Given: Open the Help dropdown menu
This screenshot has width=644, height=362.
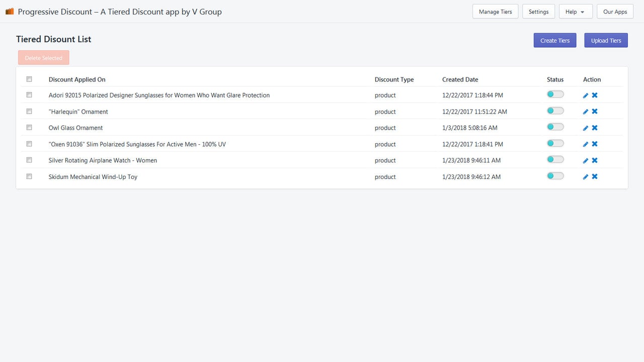Looking at the screenshot, I should pyautogui.click(x=576, y=12).
